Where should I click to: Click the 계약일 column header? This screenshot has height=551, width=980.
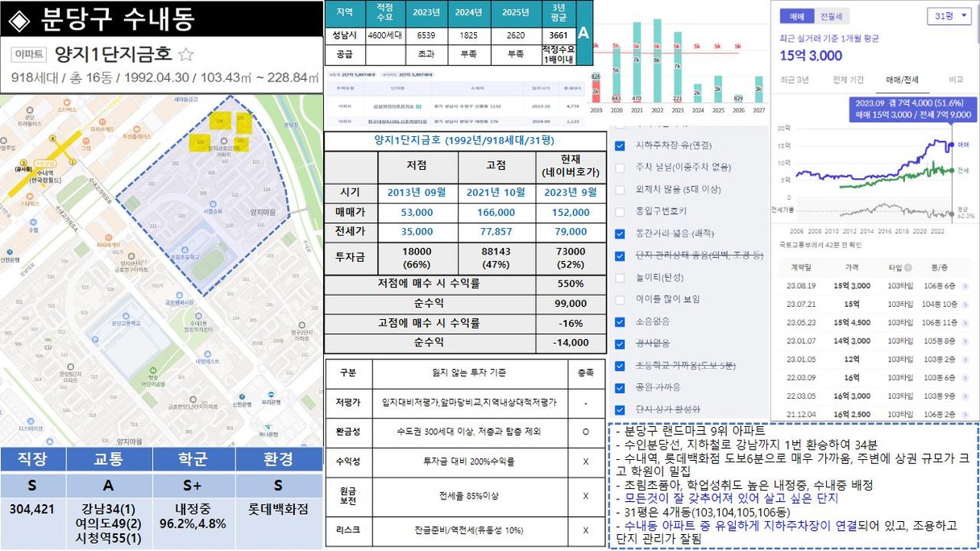(803, 267)
